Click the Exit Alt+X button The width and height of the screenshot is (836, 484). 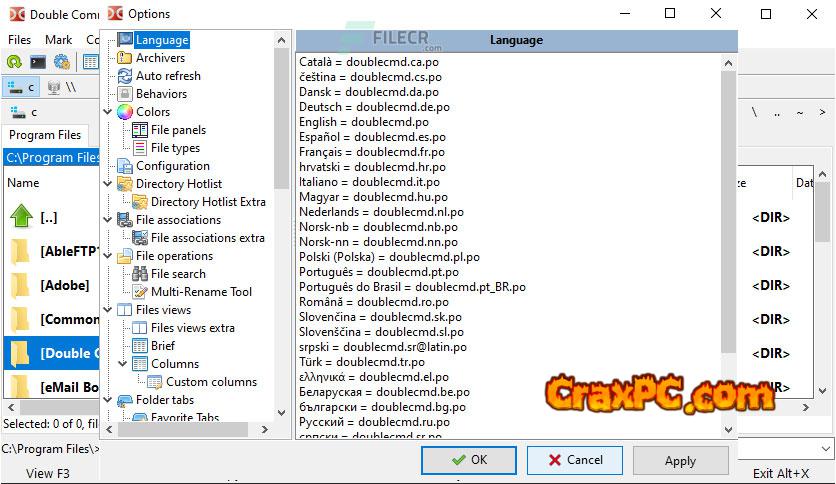[x=781, y=473]
